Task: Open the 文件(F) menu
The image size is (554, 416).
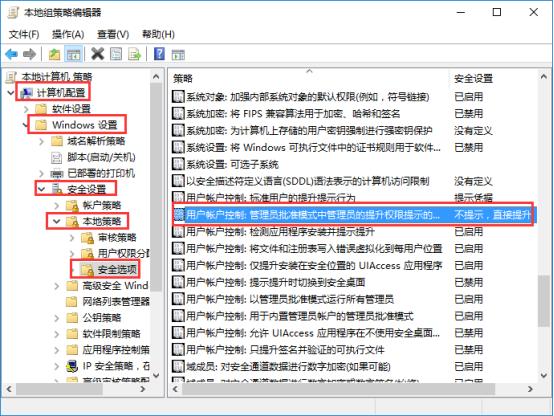Action: (24, 34)
